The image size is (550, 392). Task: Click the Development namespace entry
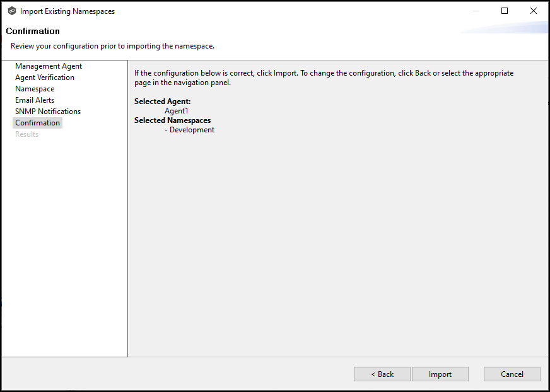(190, 130)
